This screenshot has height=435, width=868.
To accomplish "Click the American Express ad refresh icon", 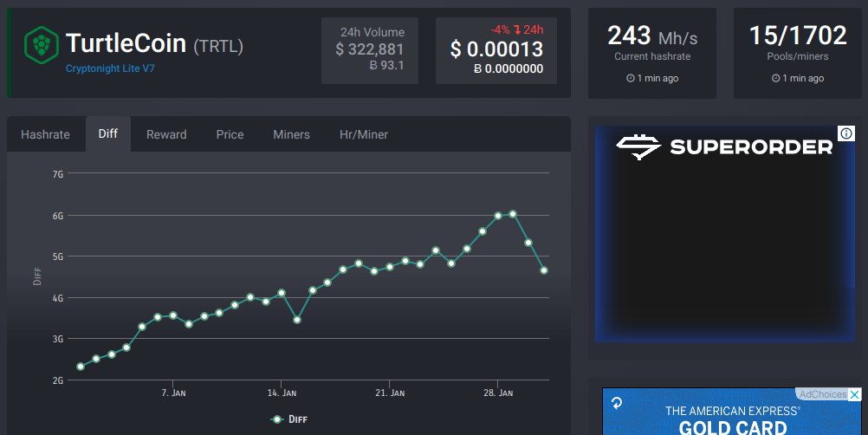I will point(617,404).
